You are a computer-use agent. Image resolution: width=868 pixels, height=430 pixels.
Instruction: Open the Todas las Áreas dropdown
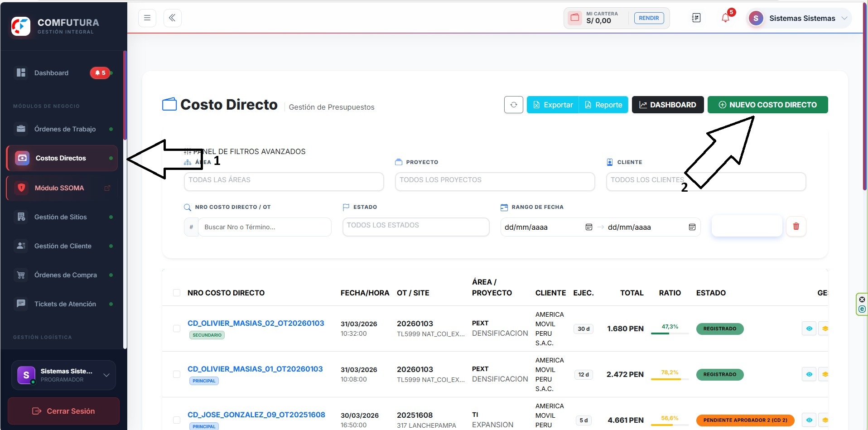pos(284,181)
